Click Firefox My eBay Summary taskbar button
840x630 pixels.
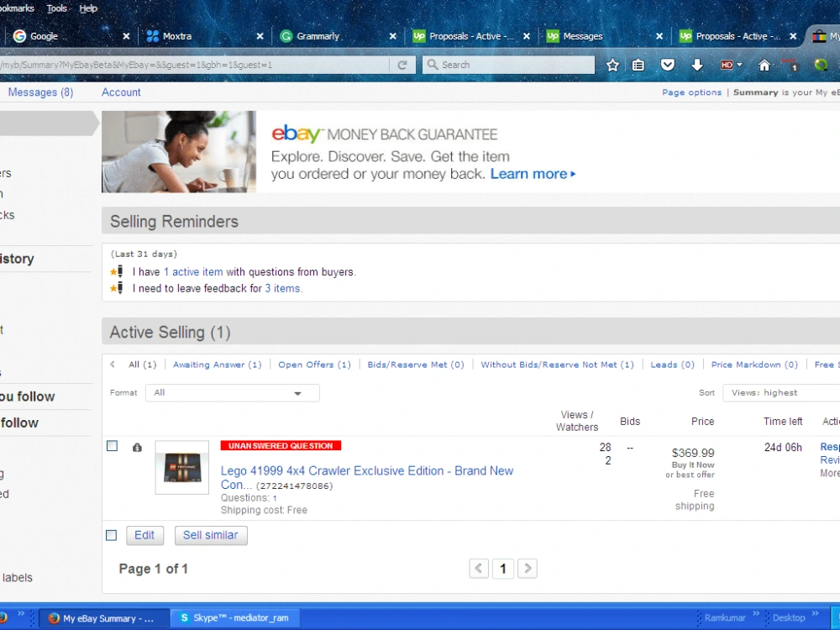tap(103, 618)
